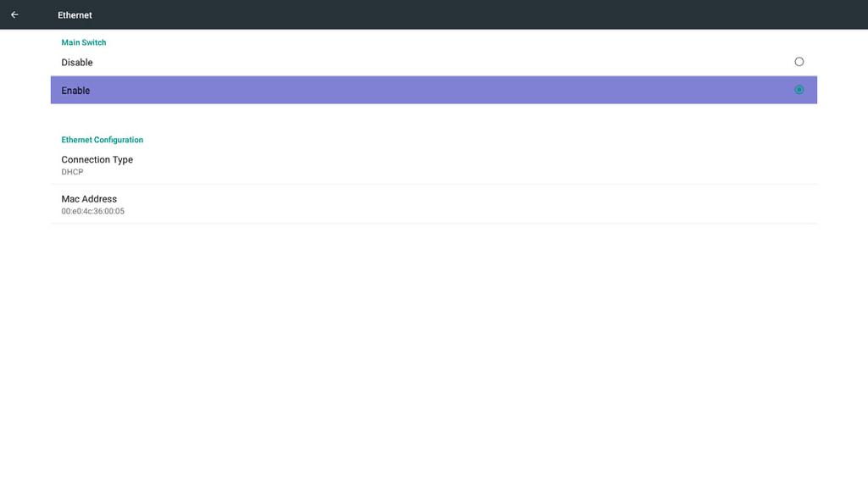Image resolution: width=868 pixels, height=488 pixels.
Task: Click the dark top header bar
Action: (433, 14)
